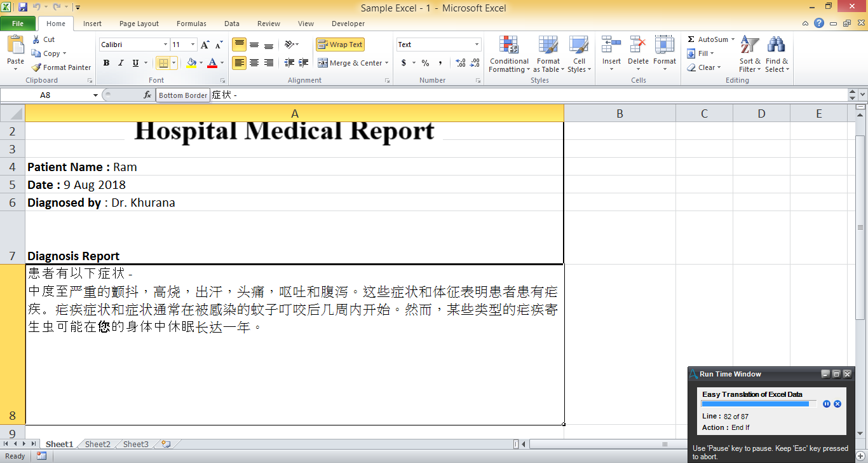Toggle Italic formatting
Image resolution: width=868 pixels, height=463 pixels.
click(121, 63)
